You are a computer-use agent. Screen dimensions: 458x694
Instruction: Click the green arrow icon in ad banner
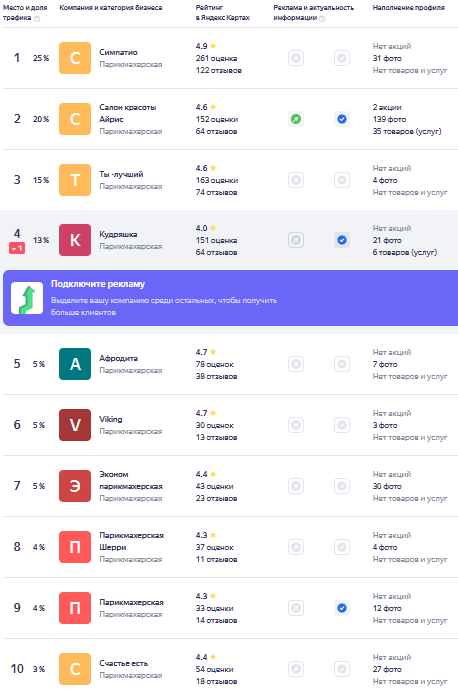tap(27, 298)
